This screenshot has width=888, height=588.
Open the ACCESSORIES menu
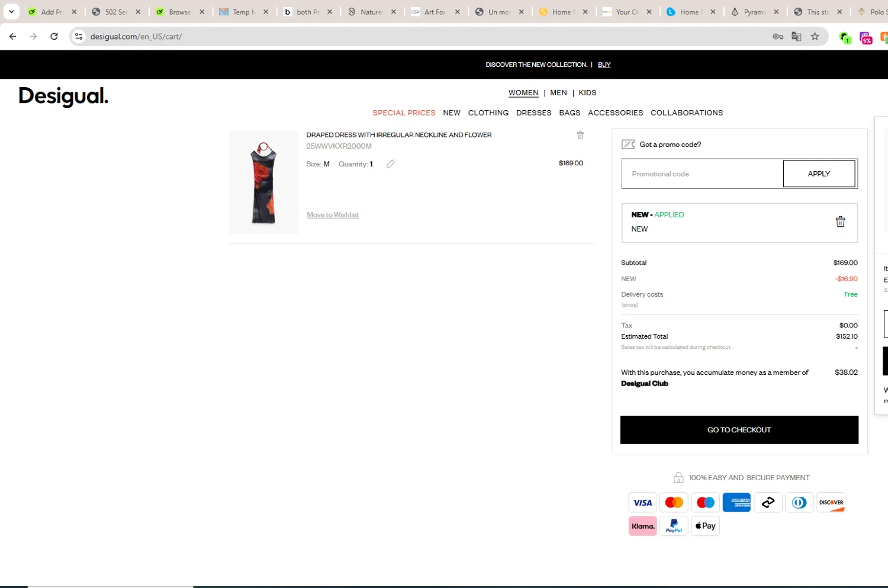click(x=616, y=113)
